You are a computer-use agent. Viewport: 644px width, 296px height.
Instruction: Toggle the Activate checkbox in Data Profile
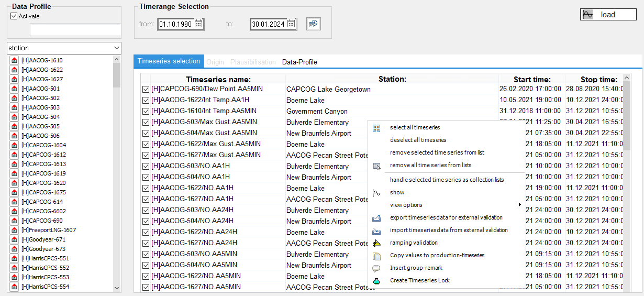pos(14,16)
